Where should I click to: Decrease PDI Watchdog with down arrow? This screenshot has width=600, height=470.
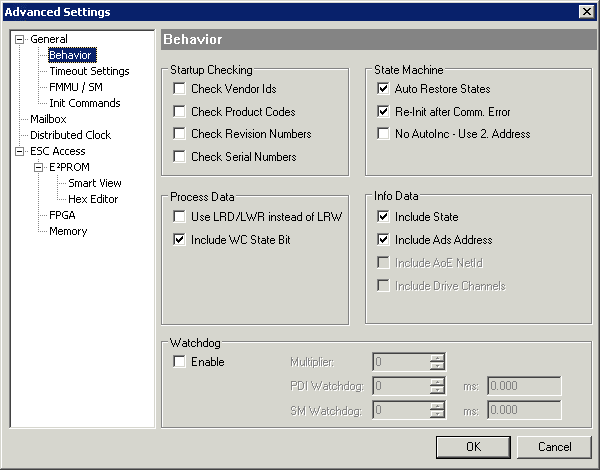437,390
